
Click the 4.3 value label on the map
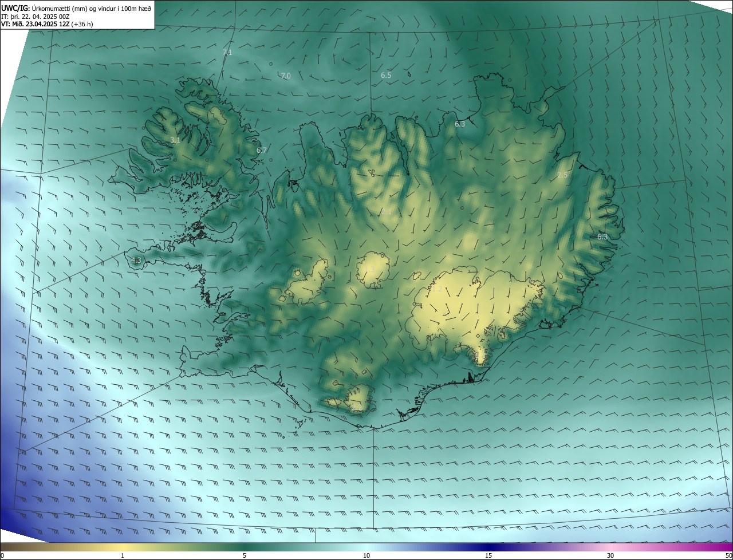pyautogui.click(x=136, y=261)
